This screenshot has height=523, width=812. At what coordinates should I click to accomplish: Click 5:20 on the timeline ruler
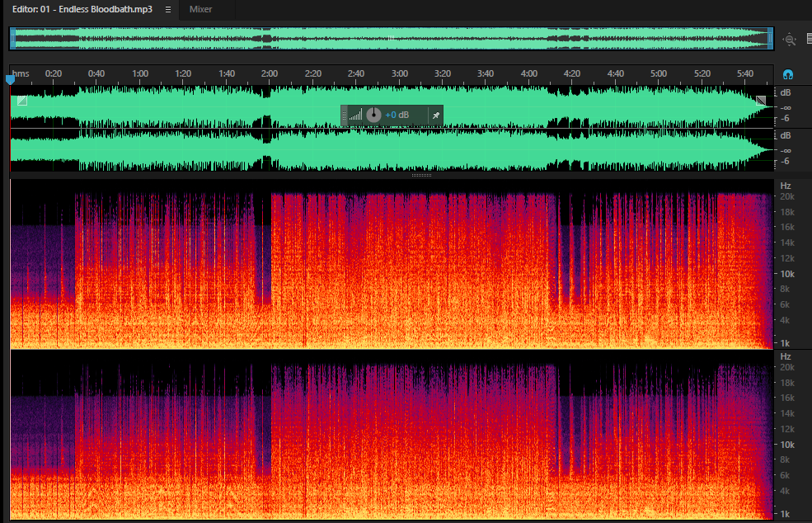coord(702,73)
